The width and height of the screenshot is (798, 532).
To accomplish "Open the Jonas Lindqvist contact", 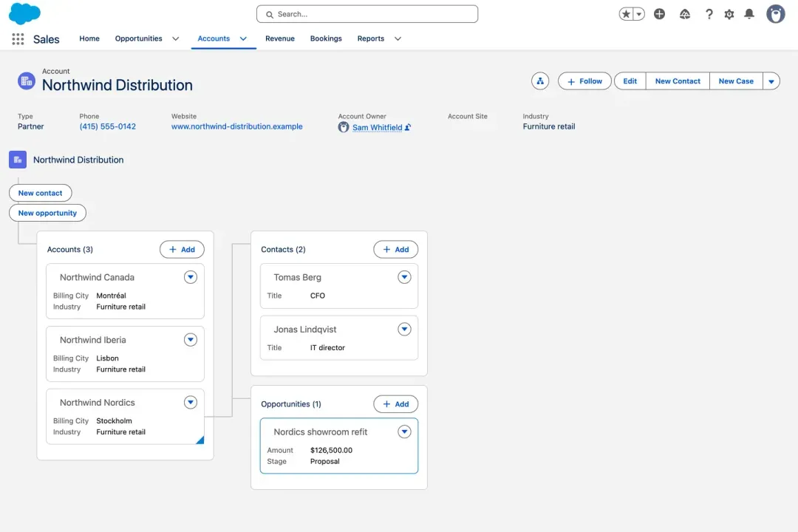I will click(305, 330).
